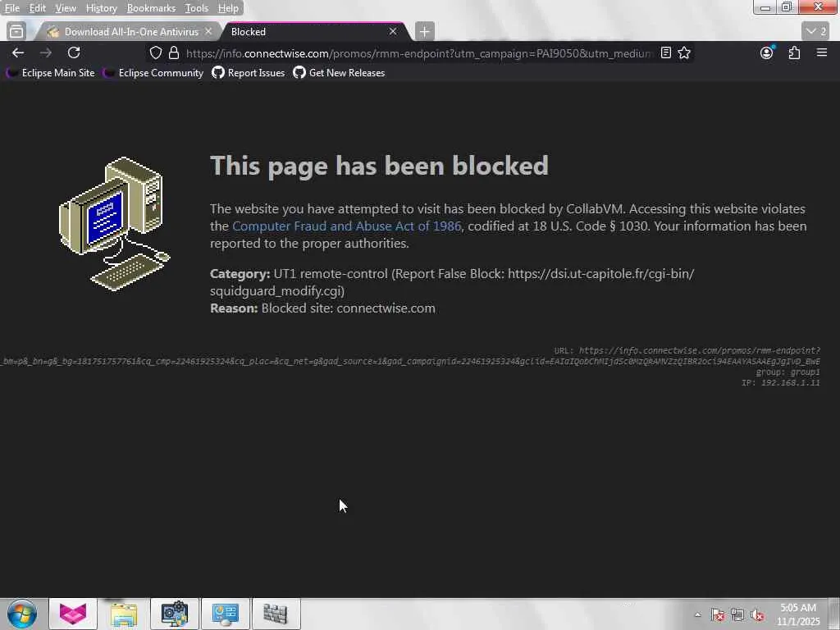Screen dimensions: 840x630
Task: Expand the list all tabs dropdown
Action: 816,32
